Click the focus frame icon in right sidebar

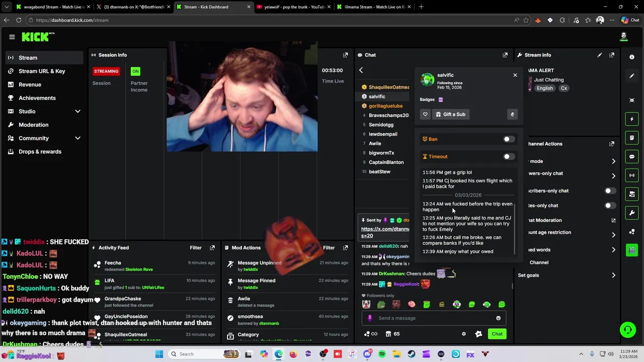click(x=632, y=100)
